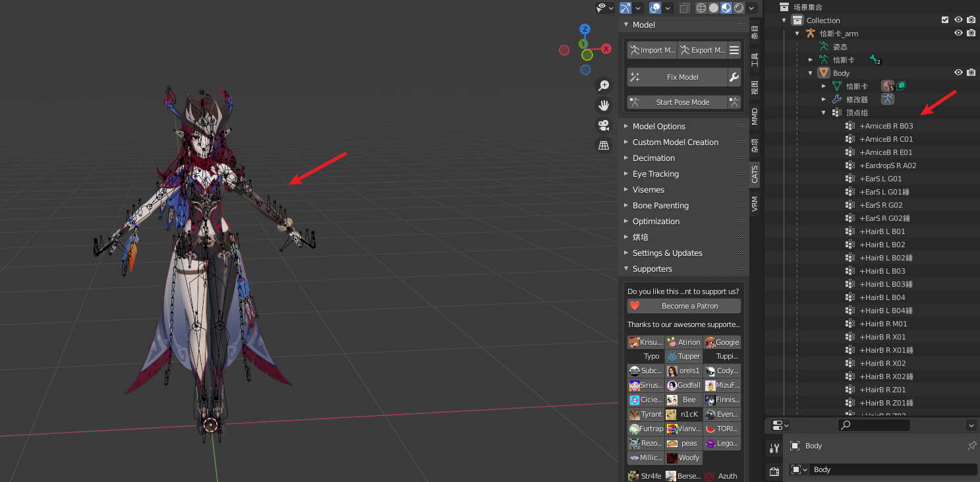Open object visibility and selectability dropdown
980x482 pixels.
click(605, 8)
